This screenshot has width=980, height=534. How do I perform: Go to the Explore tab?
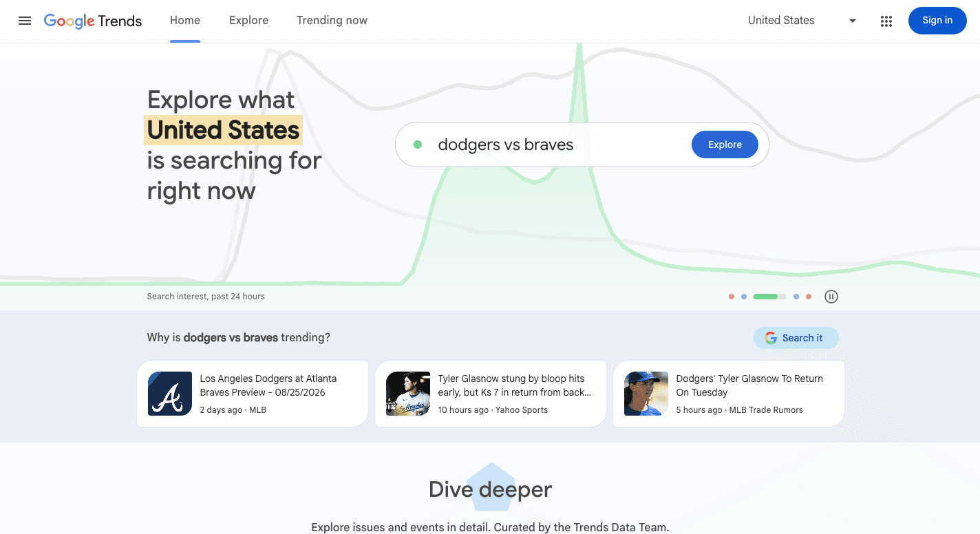248,21
